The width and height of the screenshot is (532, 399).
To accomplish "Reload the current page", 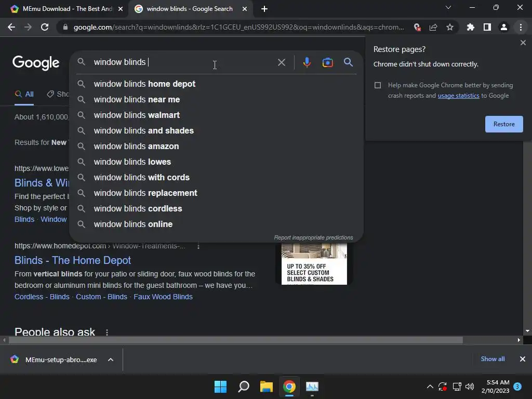I will tap(45, 27).
